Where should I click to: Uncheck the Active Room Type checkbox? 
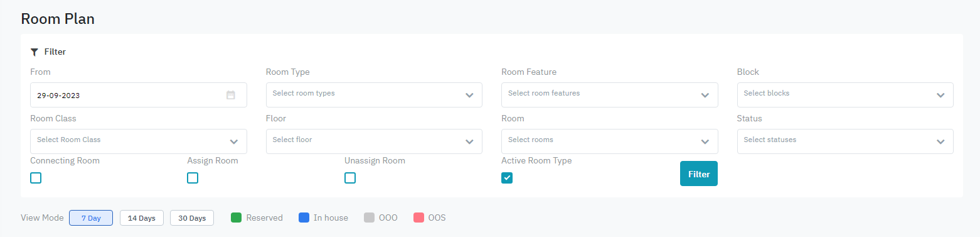(507, 178)
